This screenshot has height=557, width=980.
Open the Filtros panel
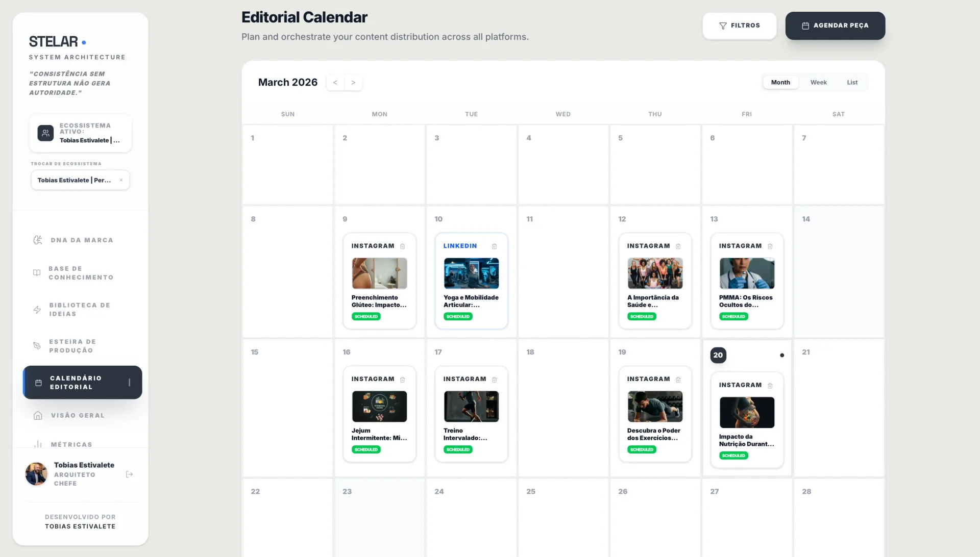pyautogui.click(x=739, y=26)
